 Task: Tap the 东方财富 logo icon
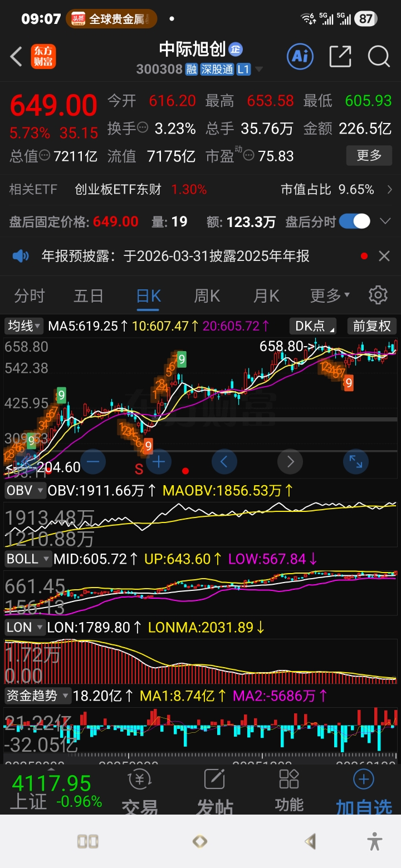coord(43,57)
